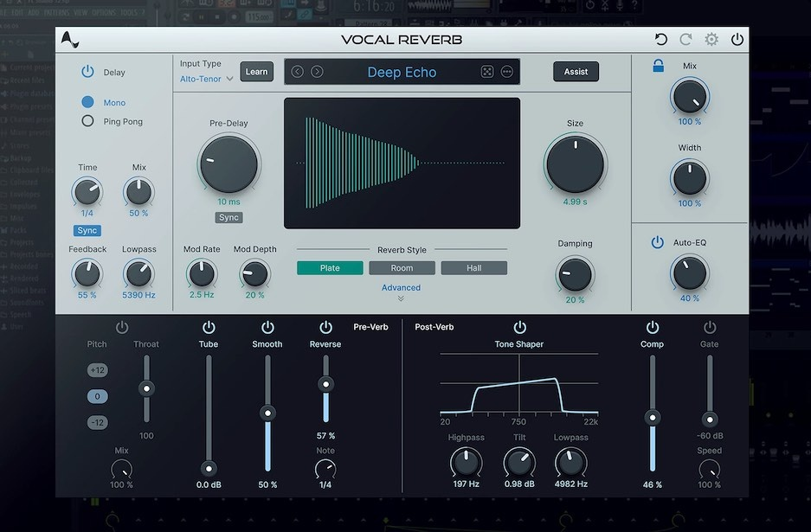Switch reverb style to Room
The height and width of the screenshot is (532, 811).
(402, 267)
